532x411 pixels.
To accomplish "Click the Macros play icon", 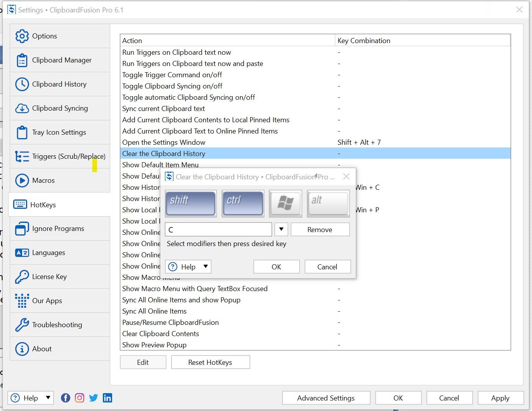I will click(22, 180).
